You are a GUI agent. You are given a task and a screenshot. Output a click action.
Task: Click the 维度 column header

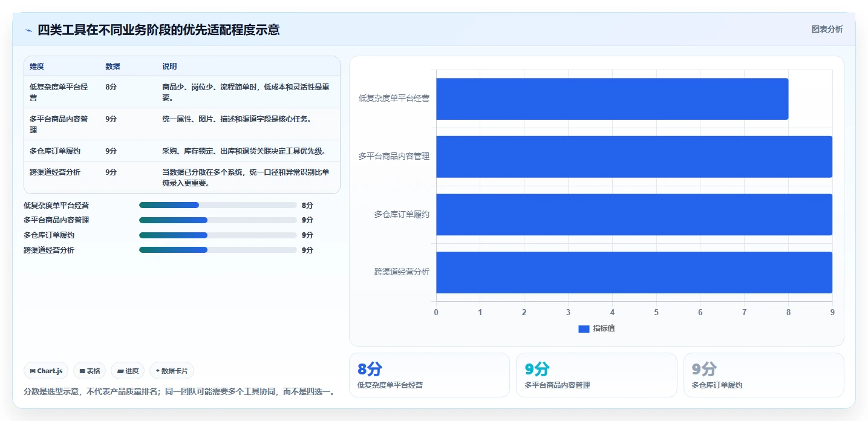point(37,66)
